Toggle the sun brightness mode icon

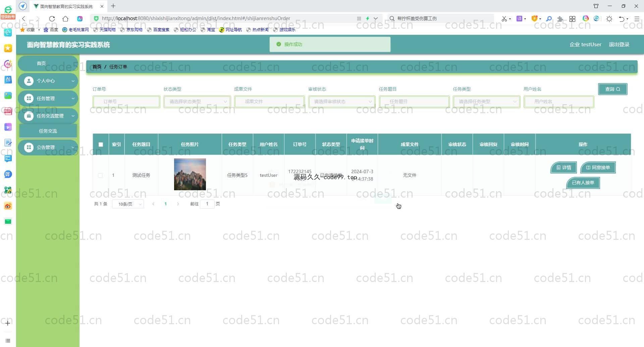click(x=609, y=19)
